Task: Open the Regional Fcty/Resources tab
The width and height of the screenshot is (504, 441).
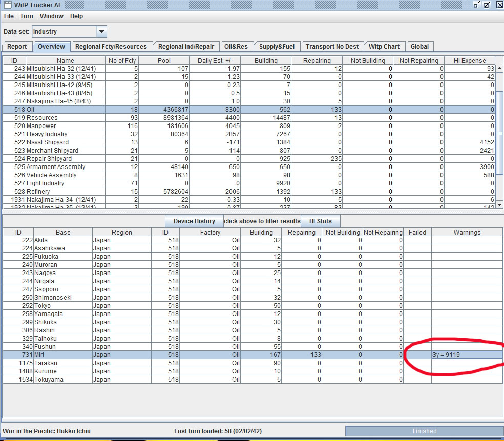Action: pyautogui.click(x=111, y=47)
